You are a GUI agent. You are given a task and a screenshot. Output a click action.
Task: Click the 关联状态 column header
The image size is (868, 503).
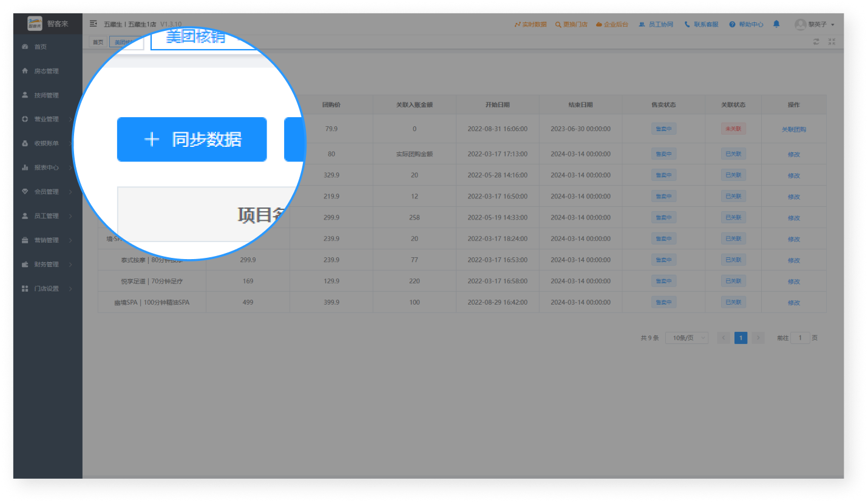click(x=733, y=105)
